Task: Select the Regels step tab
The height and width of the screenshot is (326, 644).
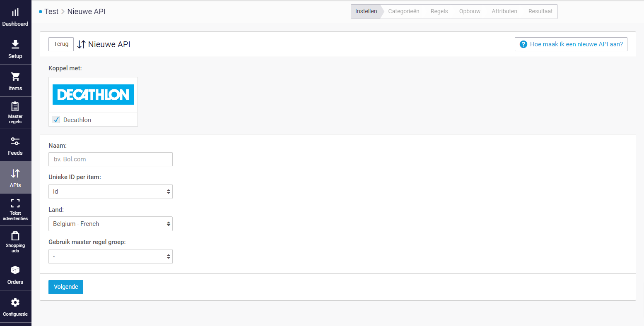Action: click(439, 12)
